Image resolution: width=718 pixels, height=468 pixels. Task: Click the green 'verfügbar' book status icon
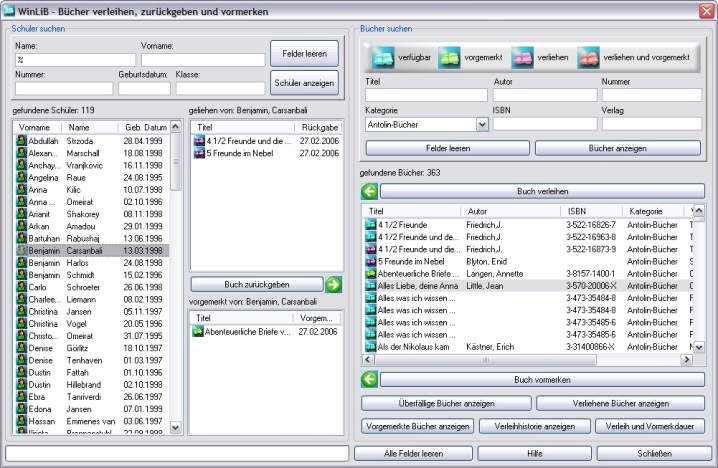[383, 58]
